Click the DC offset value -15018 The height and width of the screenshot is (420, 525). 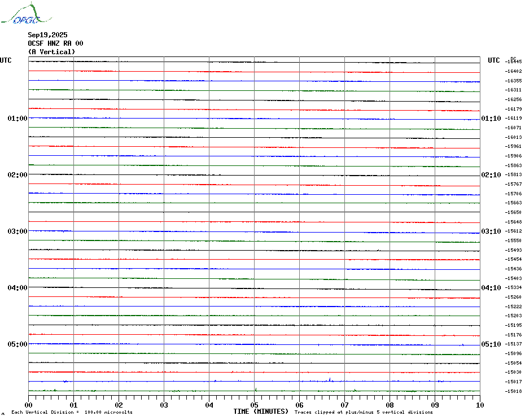[x=513, y=391]
